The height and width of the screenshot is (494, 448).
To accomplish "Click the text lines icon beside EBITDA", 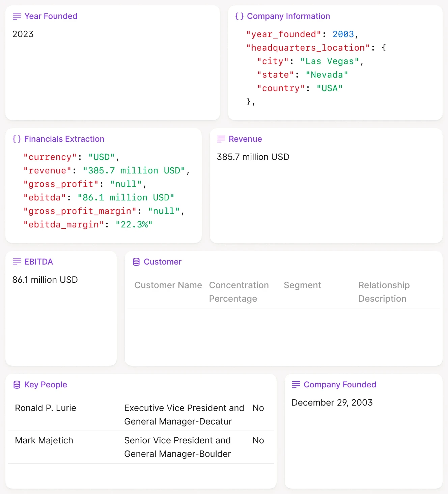I will 17,262.
